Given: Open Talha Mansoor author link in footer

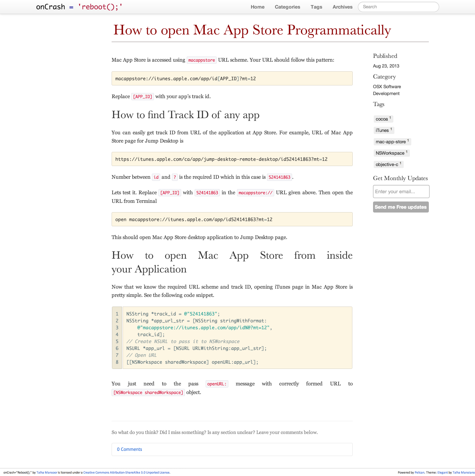Looking at the screenshot, I should [47, 473].
